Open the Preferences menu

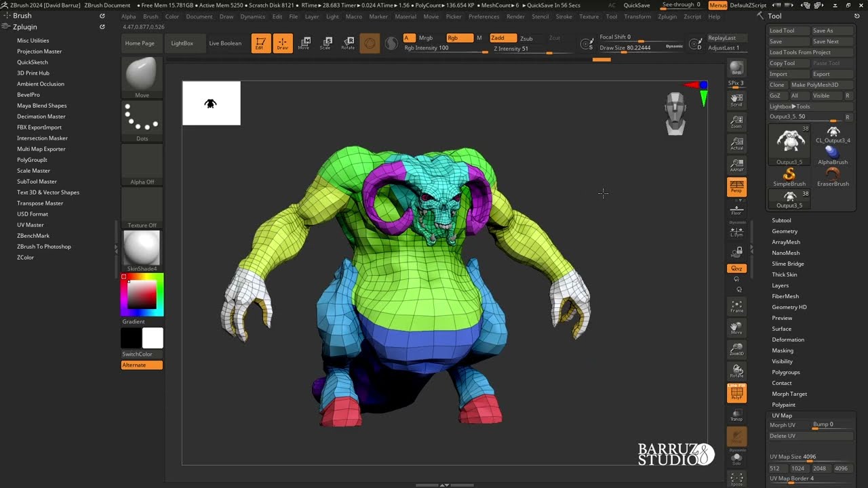pos(484,16)
